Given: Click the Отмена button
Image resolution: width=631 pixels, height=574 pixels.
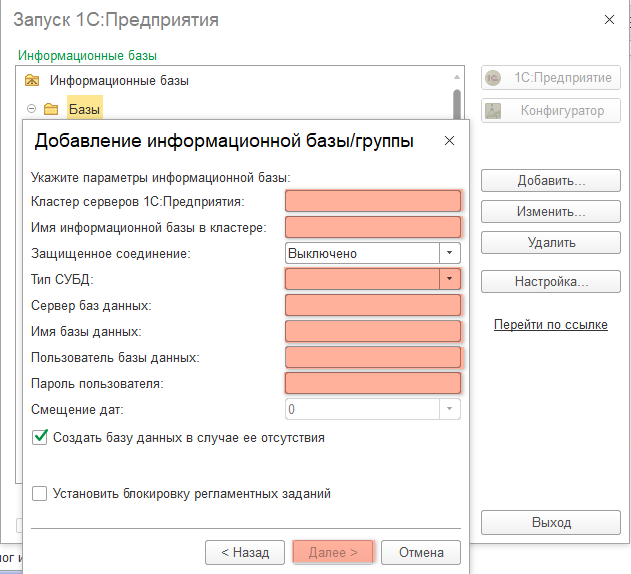Looking at the screenshot, I should [421, 552].
